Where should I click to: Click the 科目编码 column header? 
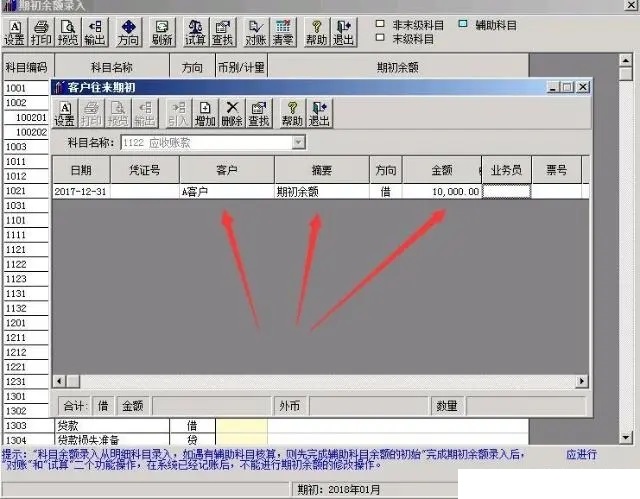[x=27, y=67]
